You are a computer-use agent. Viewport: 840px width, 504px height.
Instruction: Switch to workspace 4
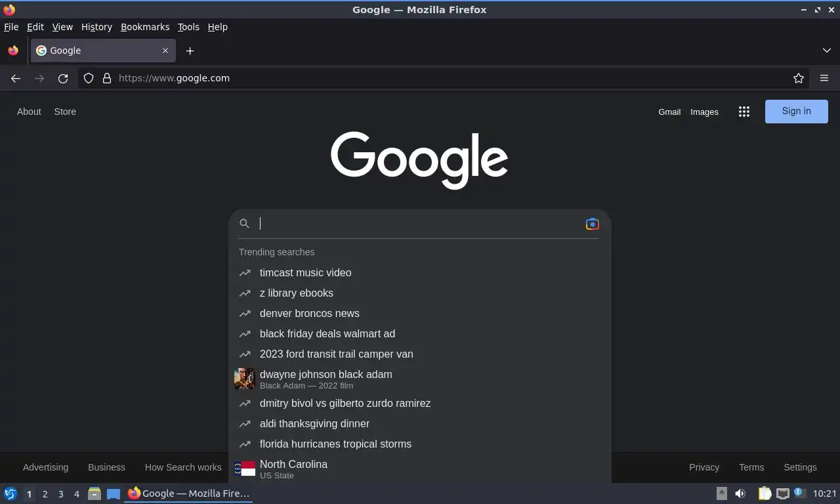76,494
